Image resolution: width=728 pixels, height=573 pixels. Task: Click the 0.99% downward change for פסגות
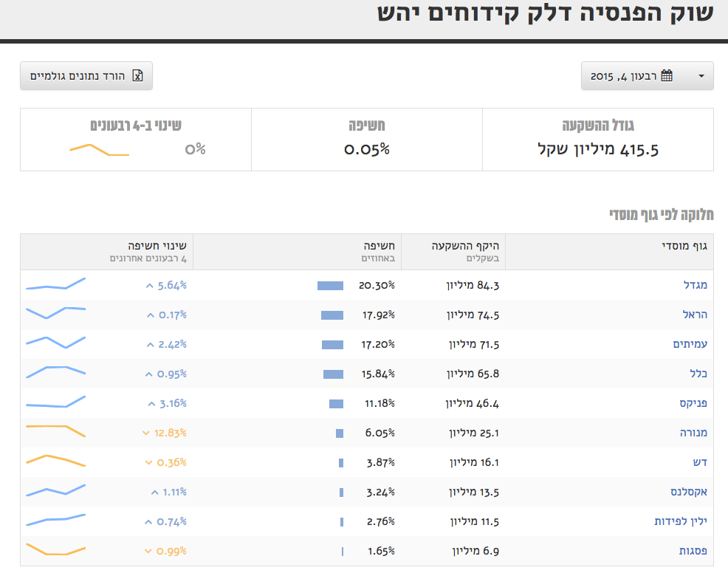coord(165,551)
